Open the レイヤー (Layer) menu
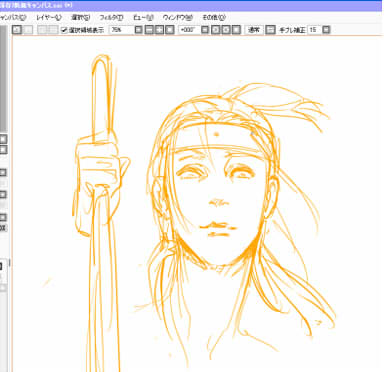The width and height of the screenshot is (391, 372). point(49,17)
